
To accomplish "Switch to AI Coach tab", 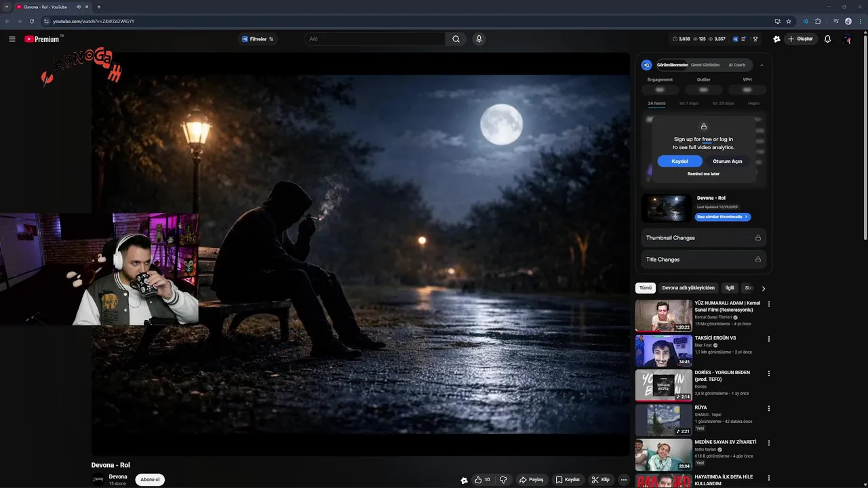I will click(x=736, y=65).
